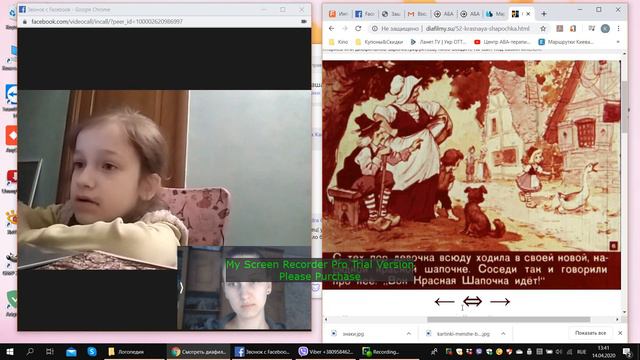Click the vertical scrollbar of the diafilmy page

624,107
